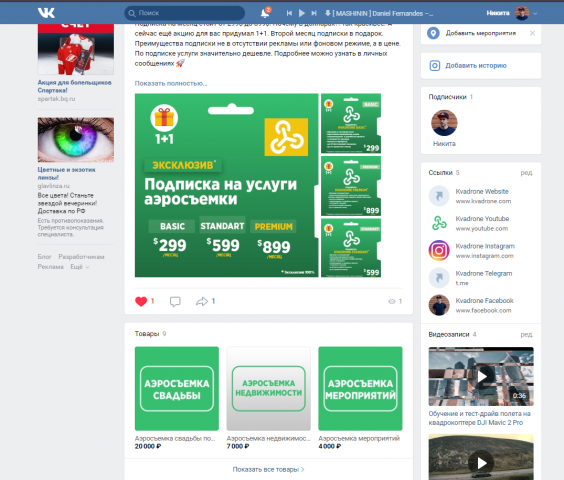
Task: Open Цветные и экзотик линзы ad link
Action: pos(67,173)
